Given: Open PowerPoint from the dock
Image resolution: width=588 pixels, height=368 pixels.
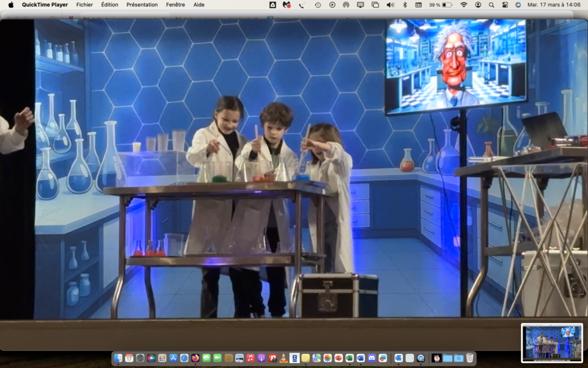Looking at the screenshot, I should coord(338,358).
